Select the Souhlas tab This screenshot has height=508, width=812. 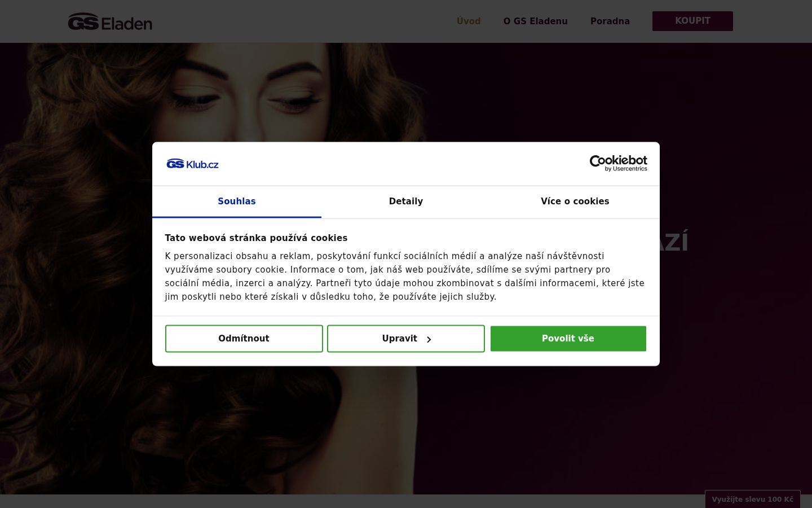237,202
